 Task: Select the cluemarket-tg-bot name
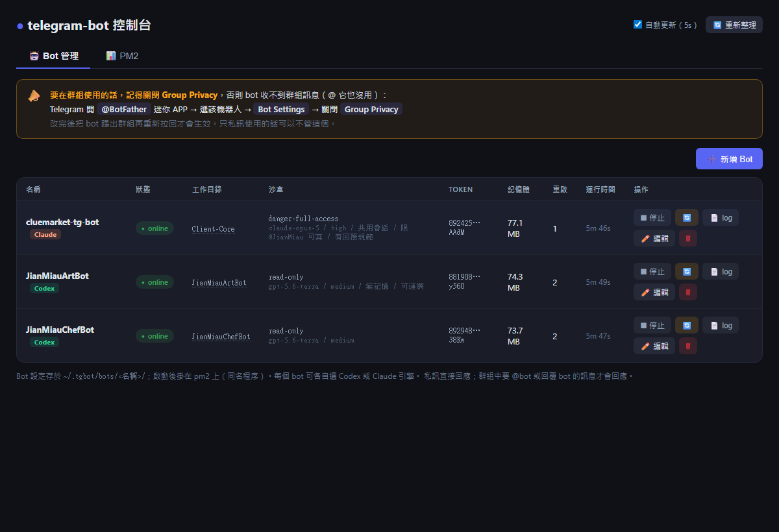[x=62, y=222]
